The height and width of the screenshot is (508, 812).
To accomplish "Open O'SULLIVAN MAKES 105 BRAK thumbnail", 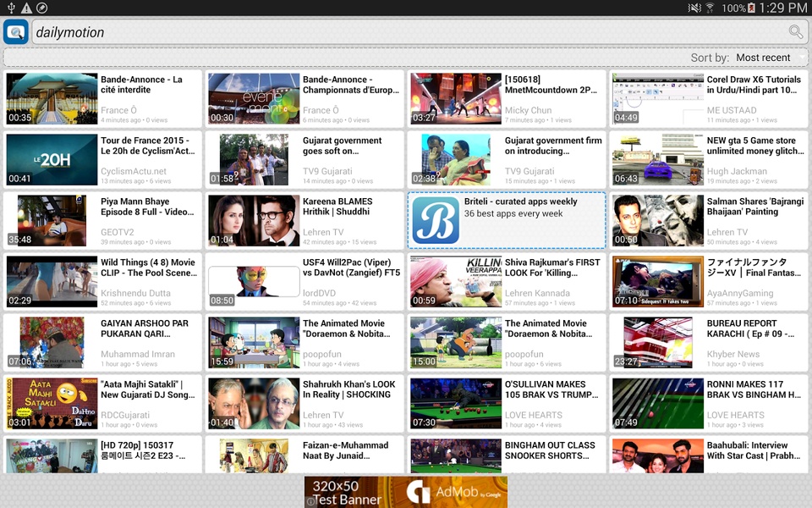I will (456, 403).
